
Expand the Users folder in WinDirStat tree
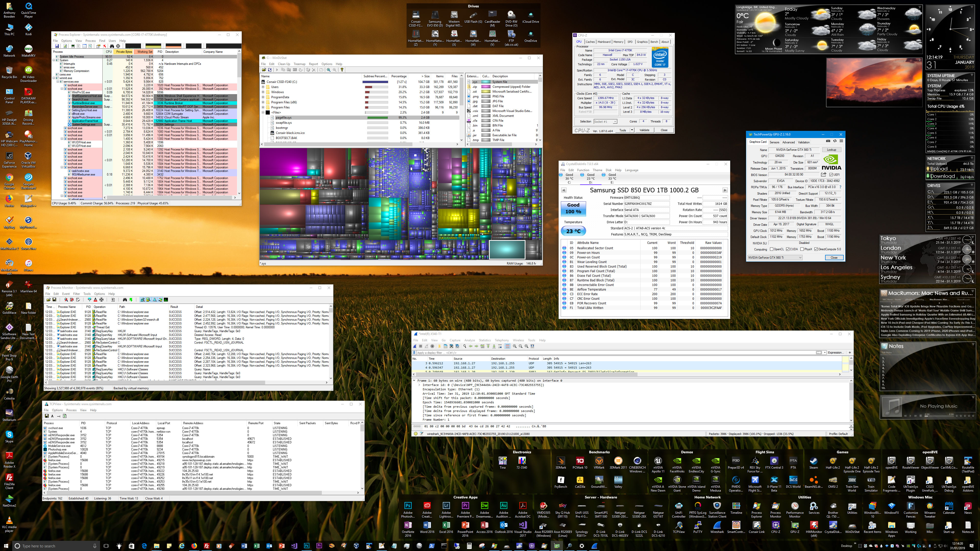(x=263, y=87)
